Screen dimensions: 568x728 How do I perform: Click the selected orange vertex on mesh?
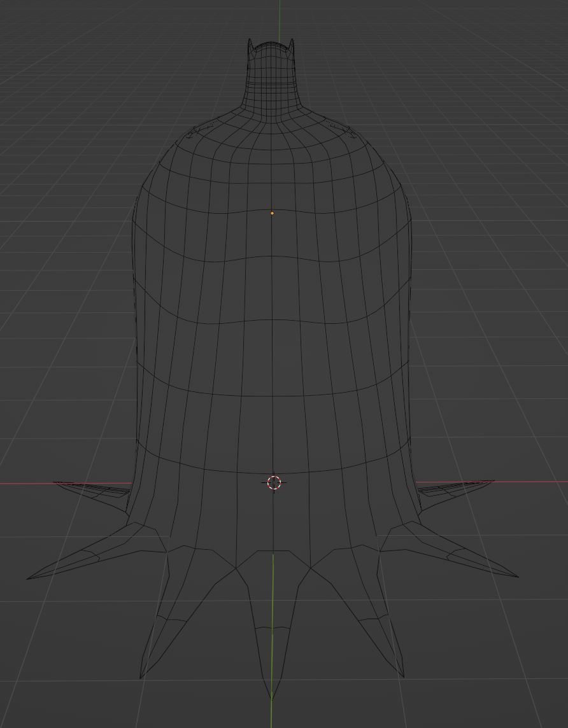coord(272,213)
